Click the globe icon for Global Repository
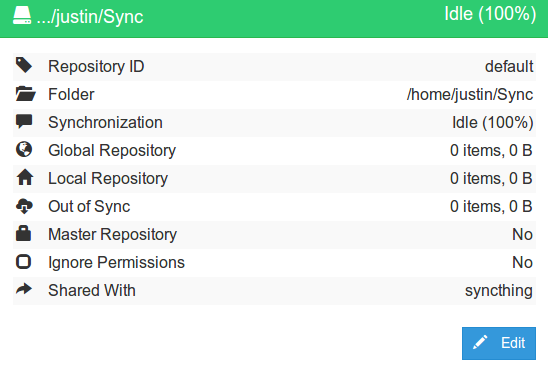 click(x=24, y=150)
